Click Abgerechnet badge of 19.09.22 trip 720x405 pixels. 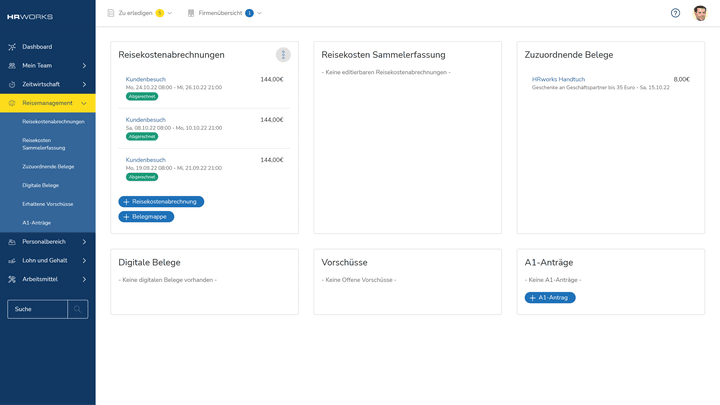click(142, 177)
